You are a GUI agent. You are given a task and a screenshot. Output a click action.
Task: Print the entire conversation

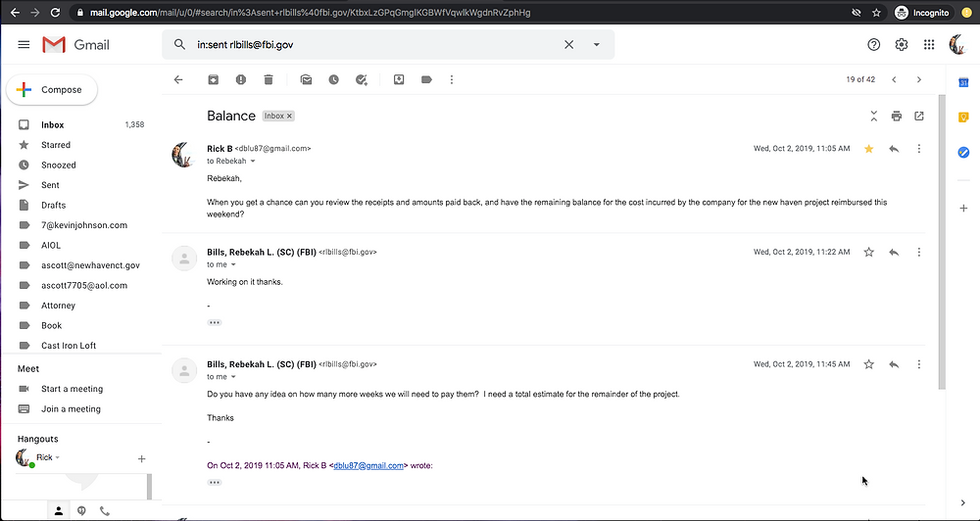[897, 117]
